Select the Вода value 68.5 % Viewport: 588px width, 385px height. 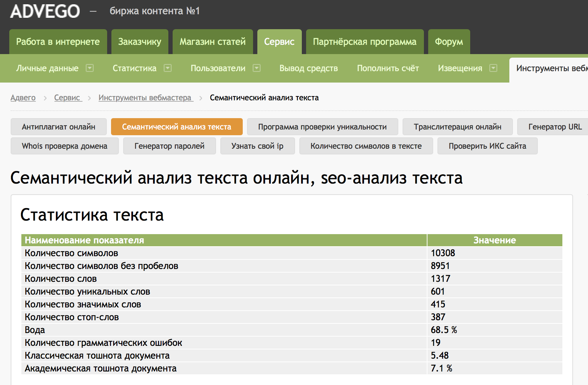(444, 330)
